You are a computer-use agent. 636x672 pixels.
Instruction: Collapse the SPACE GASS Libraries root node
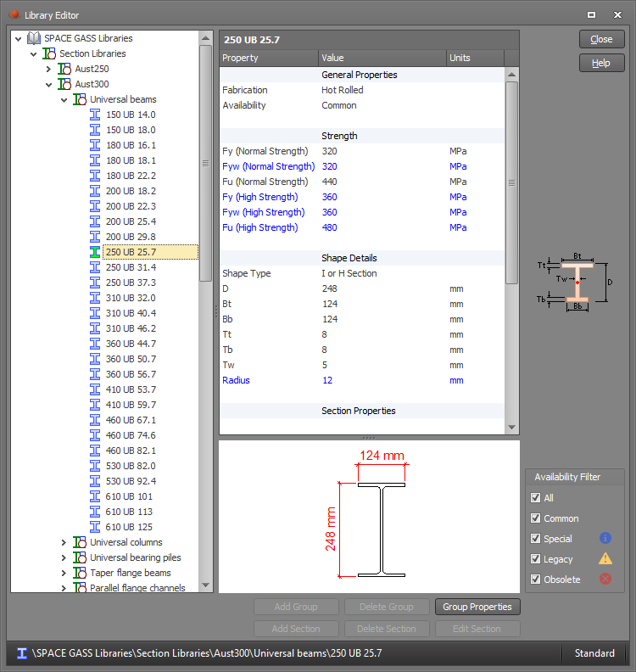tap(19, 38)
